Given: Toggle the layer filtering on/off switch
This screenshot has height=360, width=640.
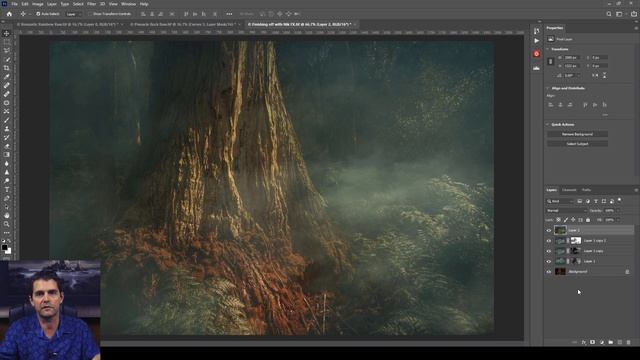Looking at the screenshot, I should 620,200.
